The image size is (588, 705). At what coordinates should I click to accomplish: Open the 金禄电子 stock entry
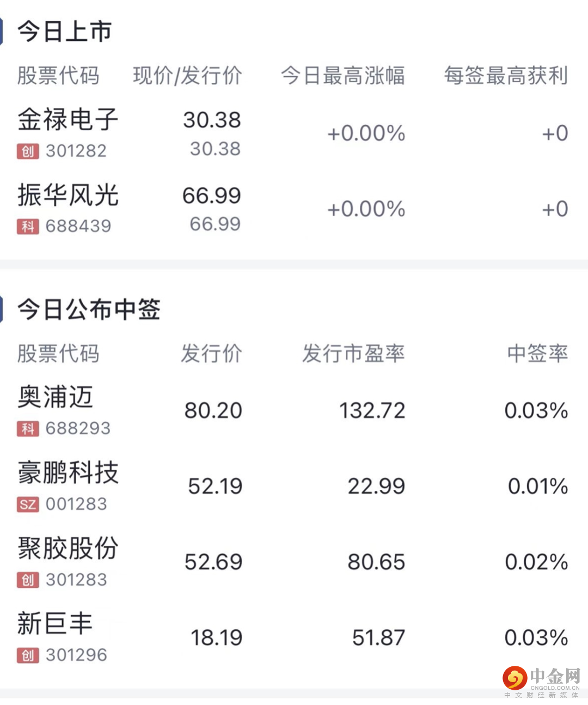(x=68, y=120)
